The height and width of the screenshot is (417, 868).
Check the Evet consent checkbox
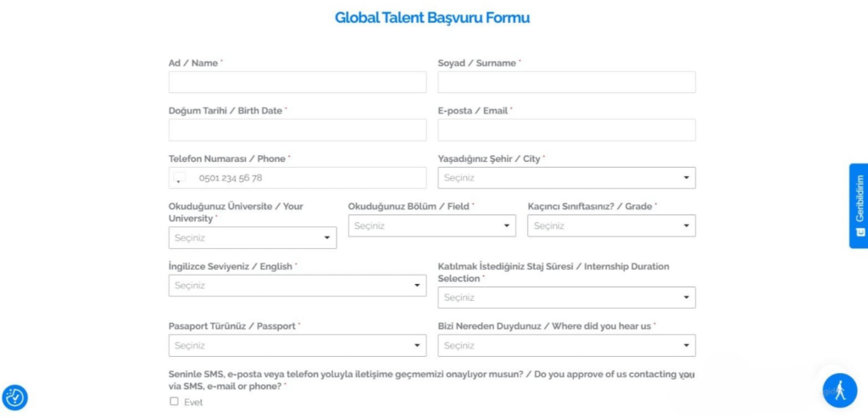pyautogui.click(x=175, y=402)
